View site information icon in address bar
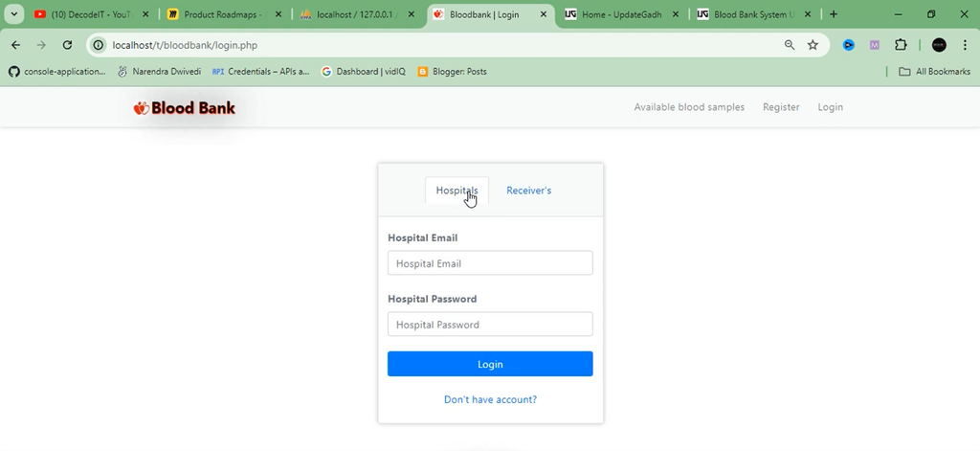The width and height of the screenshot is (980, 451). click(99, 45)
